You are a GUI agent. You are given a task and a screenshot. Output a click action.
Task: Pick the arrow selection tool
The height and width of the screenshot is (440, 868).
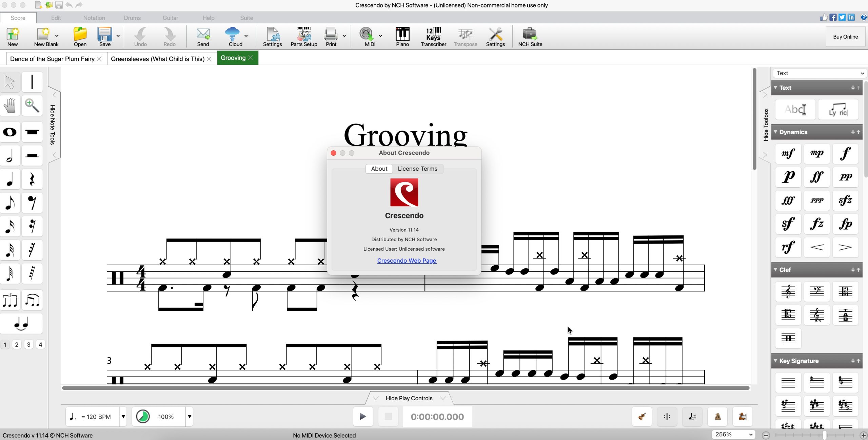pos(10,82)
